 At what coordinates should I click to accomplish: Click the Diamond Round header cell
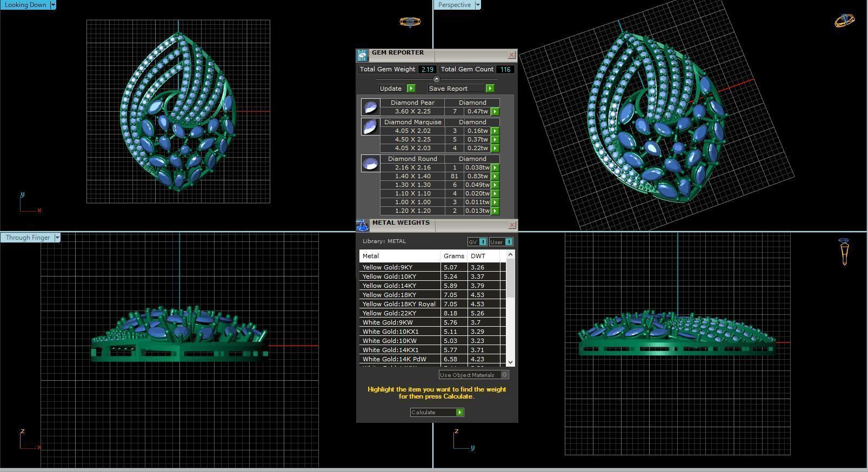(x=412, y=159)
